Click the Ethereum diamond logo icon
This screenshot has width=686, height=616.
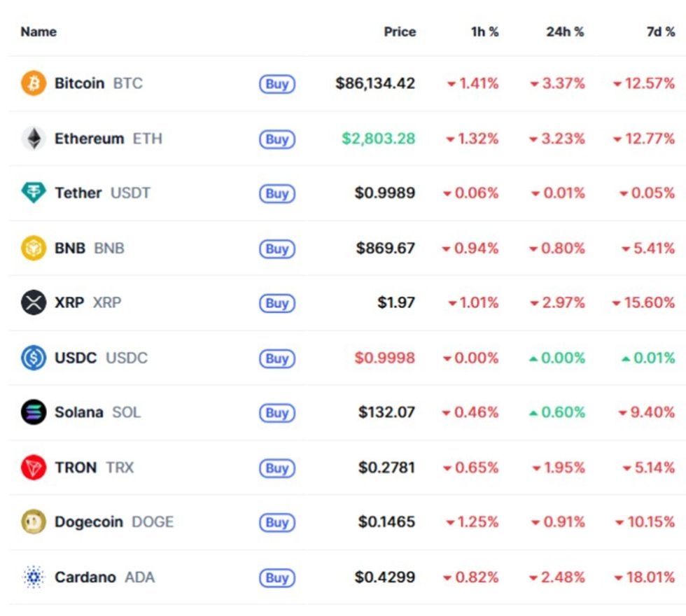[33, 139]
